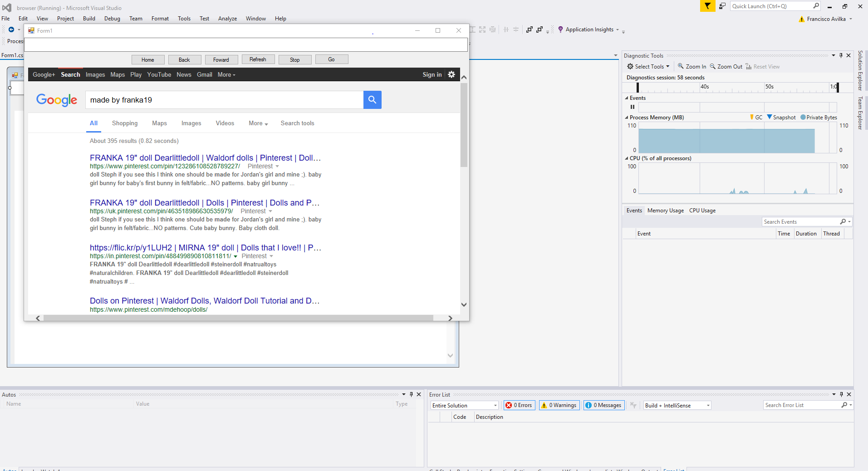Viewport: 868px width, 471px height.
Task: Collapse the Process Memory section
Action: pyautogui.click(x=626, y=117)
